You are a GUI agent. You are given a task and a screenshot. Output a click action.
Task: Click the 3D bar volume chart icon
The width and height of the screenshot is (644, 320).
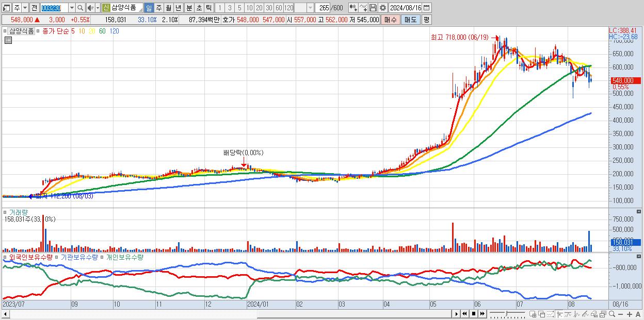point(594,314)
